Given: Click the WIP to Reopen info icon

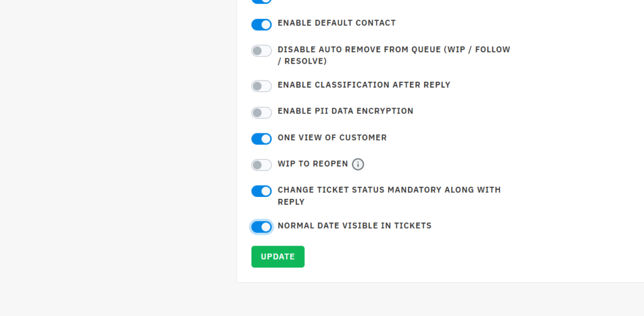Looking at the screenshot, I should click(x=358, y=164).
